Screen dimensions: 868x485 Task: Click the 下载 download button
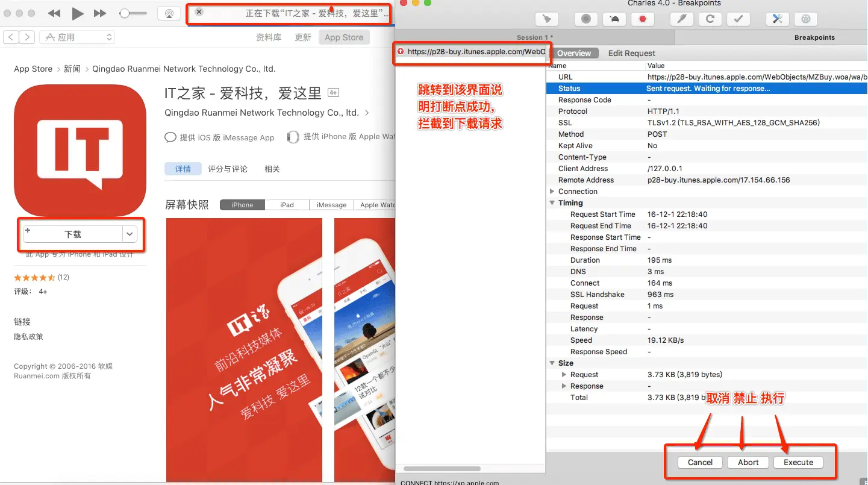pyautogui.click(x=73, y=234)
